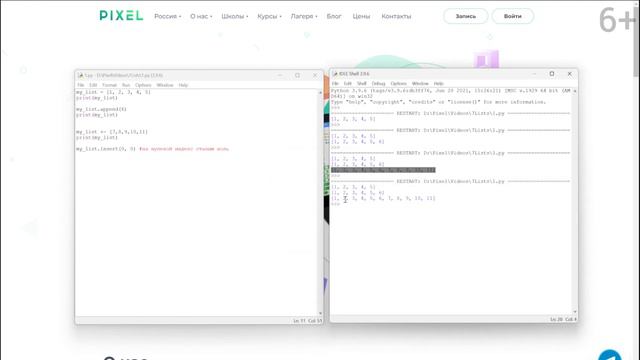
Task: Open Window menu in the IDLE editor window
Action: click(165, 85)
